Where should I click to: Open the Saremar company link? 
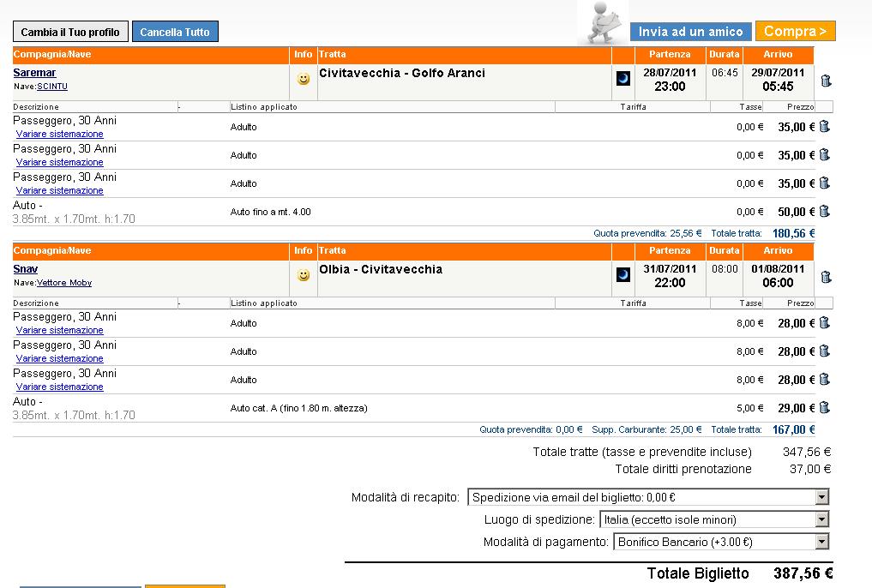34,73
